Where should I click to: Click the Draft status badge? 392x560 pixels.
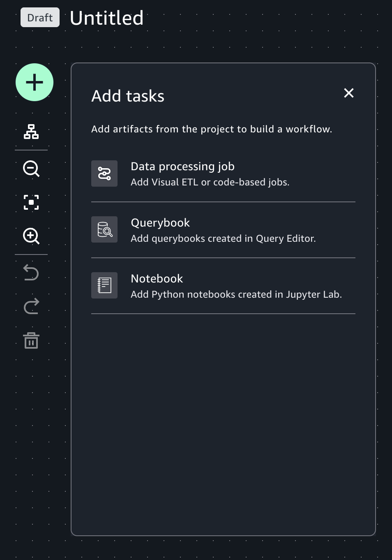(x=40, y=18)
